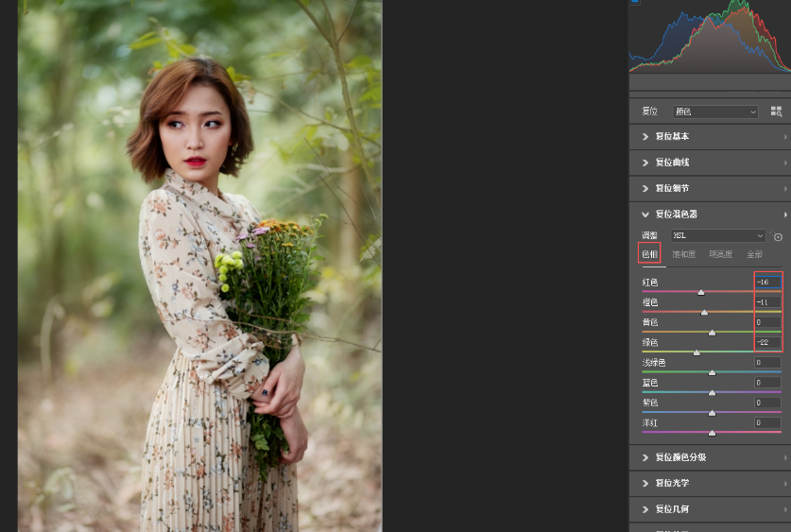
Task: Click the 浅绿色 hue slider handle
Action: (712, 373)
